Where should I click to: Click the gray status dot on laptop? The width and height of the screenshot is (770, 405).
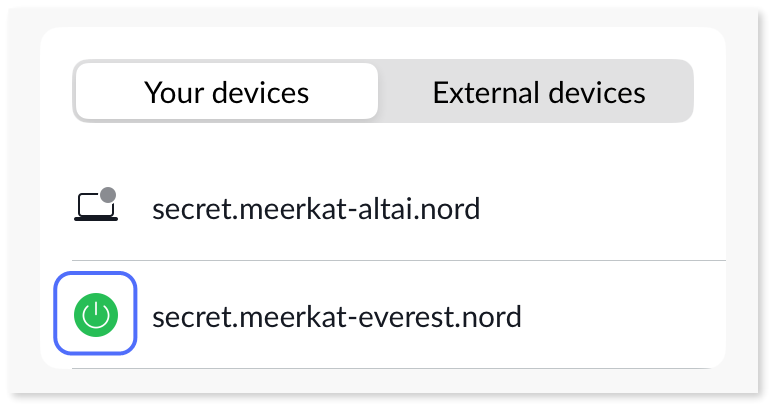pos(108,194)
